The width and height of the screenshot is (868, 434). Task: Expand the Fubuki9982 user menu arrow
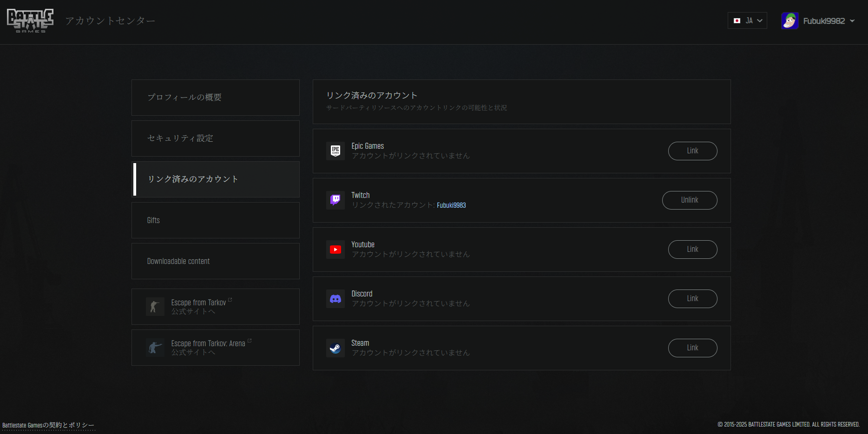click(x=852, y=21)
